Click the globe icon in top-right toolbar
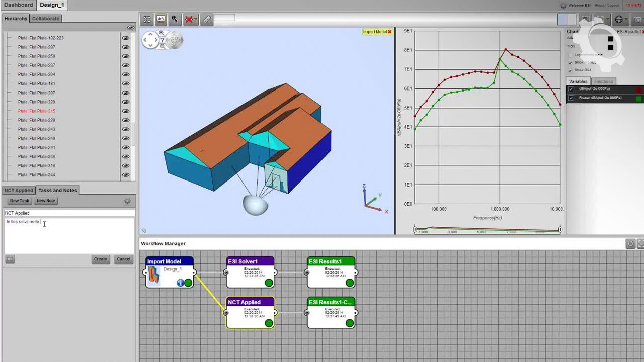Viewport: 644px width, 362px height. click(x=619, y=20)
